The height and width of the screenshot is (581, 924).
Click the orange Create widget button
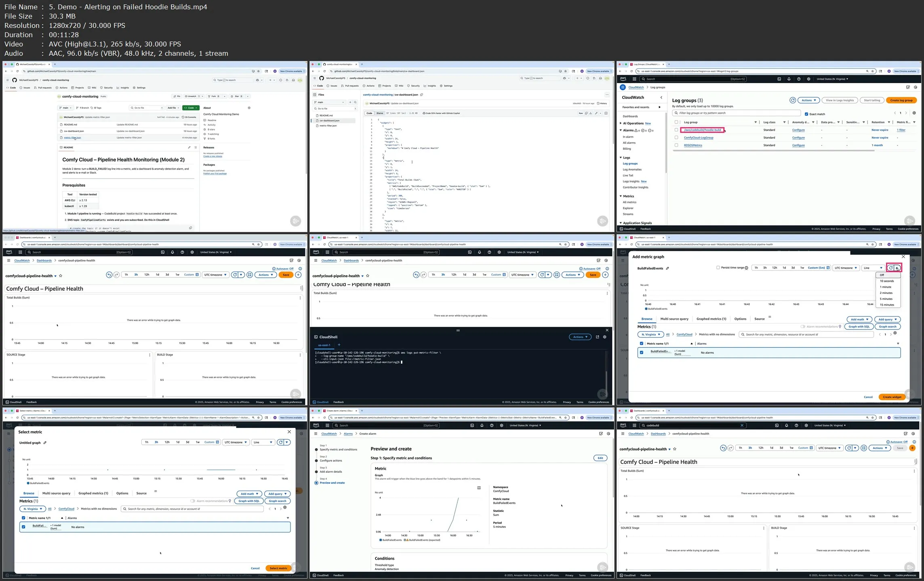pos(892,397)
